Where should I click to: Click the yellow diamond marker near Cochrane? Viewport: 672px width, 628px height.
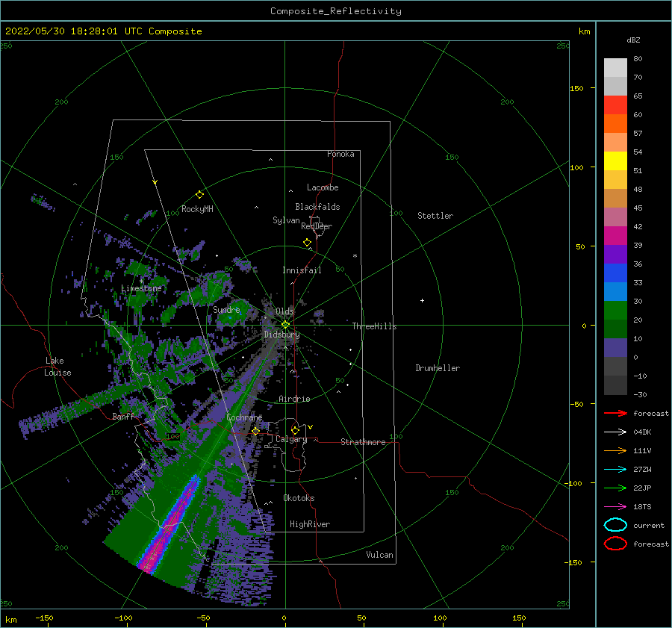click(x=256, y=431)
